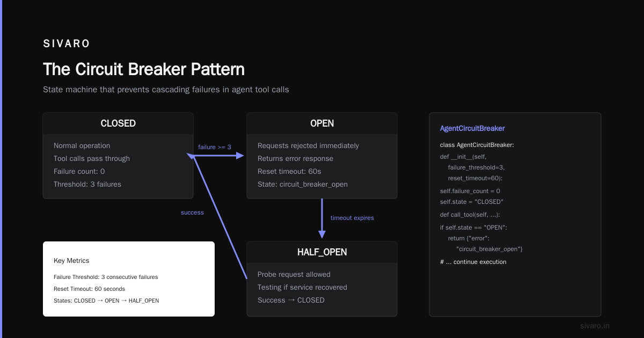Screen dimensions: 644x338
Task: Click '# ... continue execution' comment line
Action: pyautogui.click(x=473, y=262)
